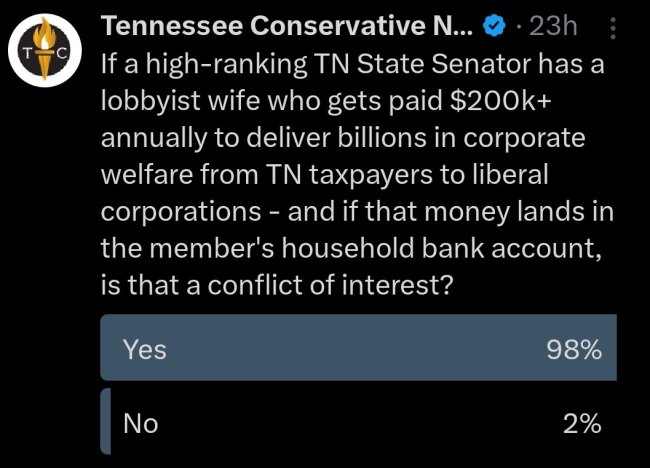This screenshot has width=650, height=468.
Task: Click the line 'is that a conflict of interest?'
Action: [277, 285]
